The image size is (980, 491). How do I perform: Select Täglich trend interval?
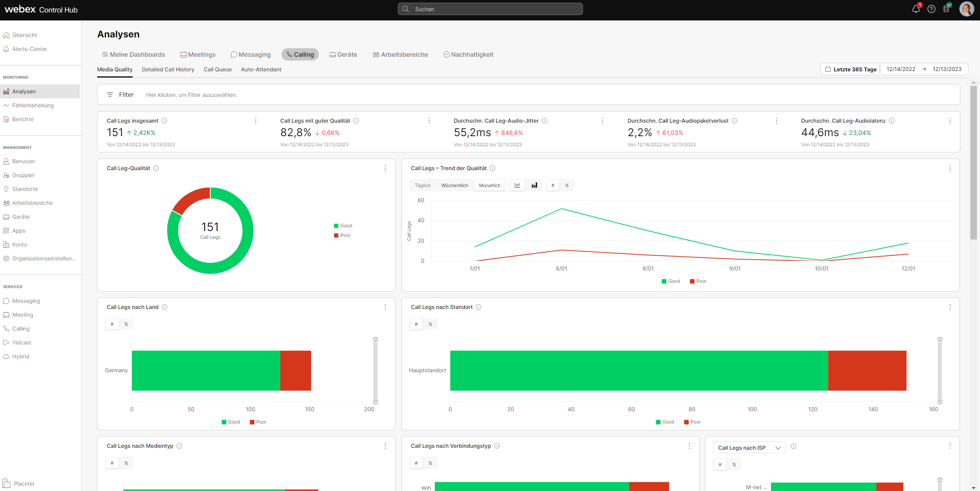point(423,186)
